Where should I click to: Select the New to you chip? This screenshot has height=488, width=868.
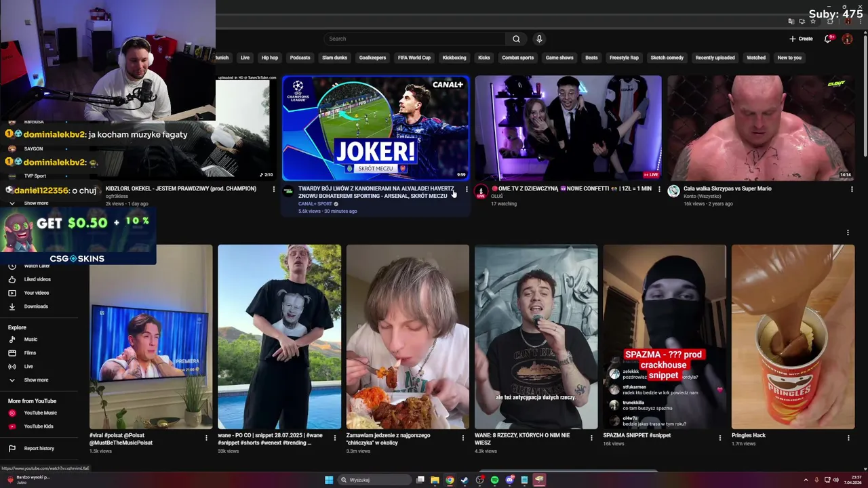[x=789, y=58]
